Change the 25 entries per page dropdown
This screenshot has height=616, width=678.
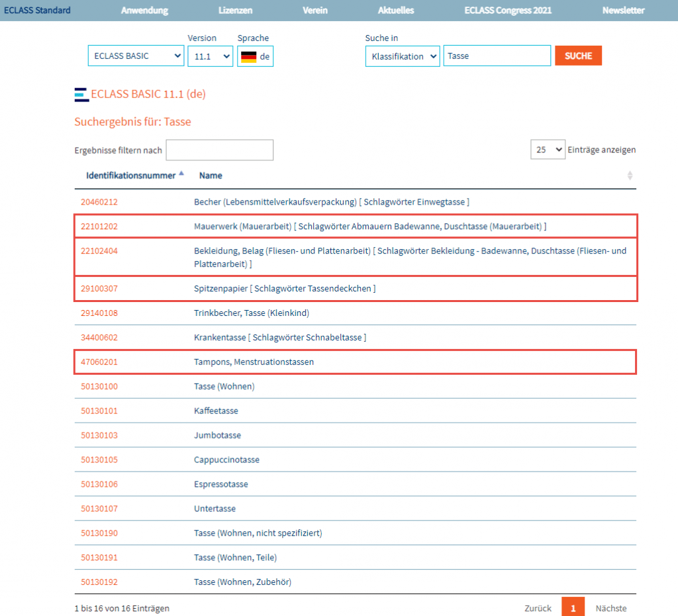(x=548, y=150)
